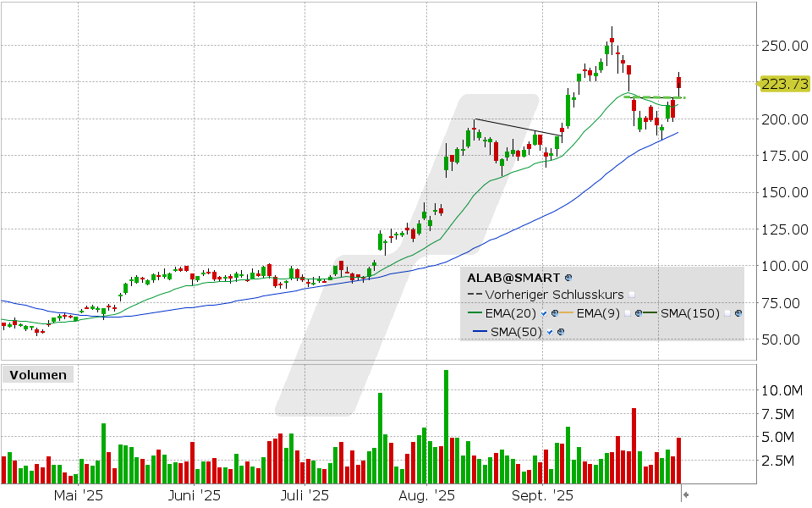Click the settings globe icon next to ALAB@SMART
The height and width of the screenshot is (508, 812).
568,278
